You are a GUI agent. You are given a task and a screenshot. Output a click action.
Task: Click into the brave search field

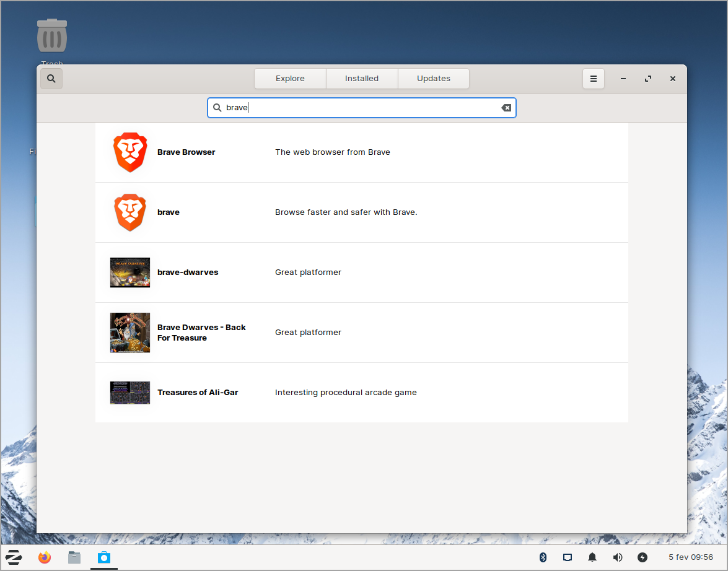362,108
